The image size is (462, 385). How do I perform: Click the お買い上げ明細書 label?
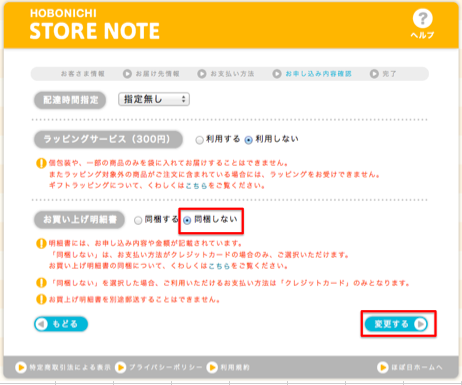coord(79,220)
